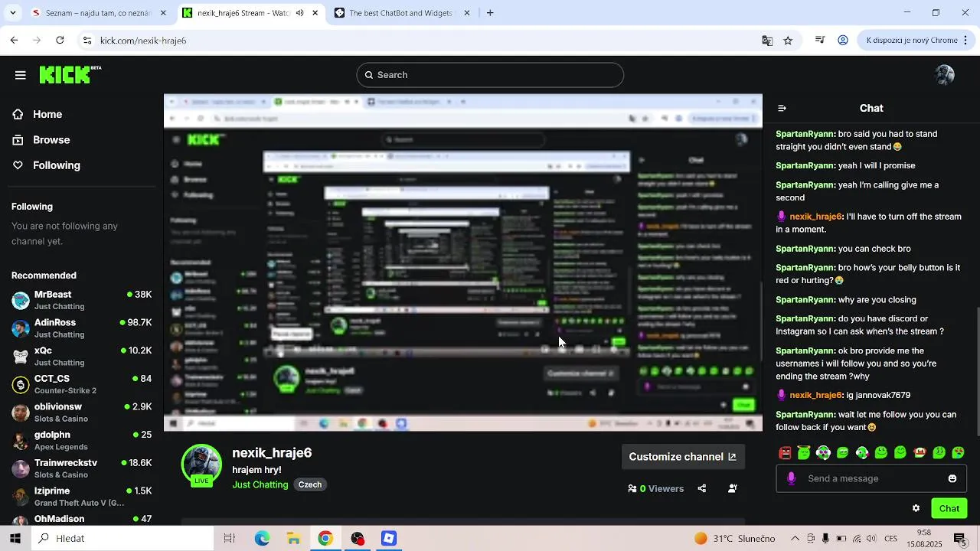The image size is (980, 551).
Task: Open Iziprime recommended channel
Action: (x=82, y=496)
